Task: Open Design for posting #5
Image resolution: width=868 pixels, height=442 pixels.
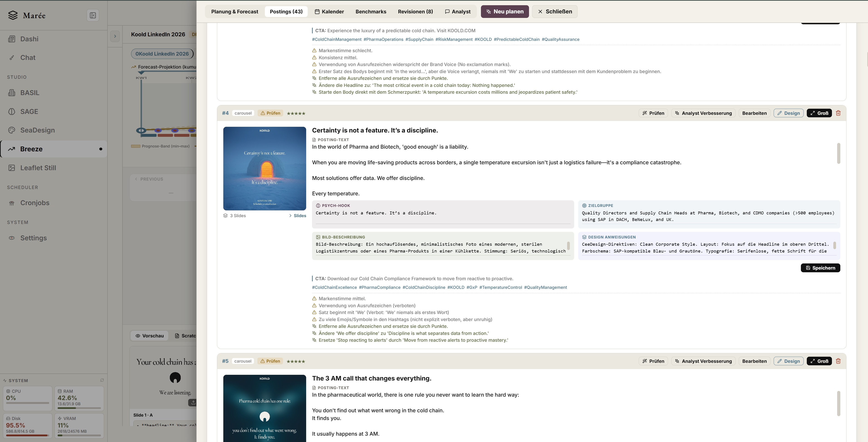Action: click(x=788, y=361)
